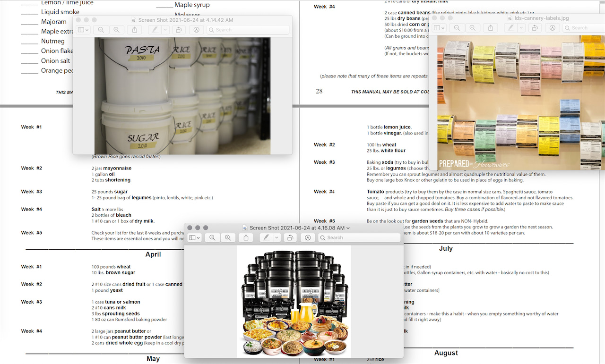605x364 pixels.
Task: Rotate the lds-cannery-labels.jpg image
Action: coord(535,28)
